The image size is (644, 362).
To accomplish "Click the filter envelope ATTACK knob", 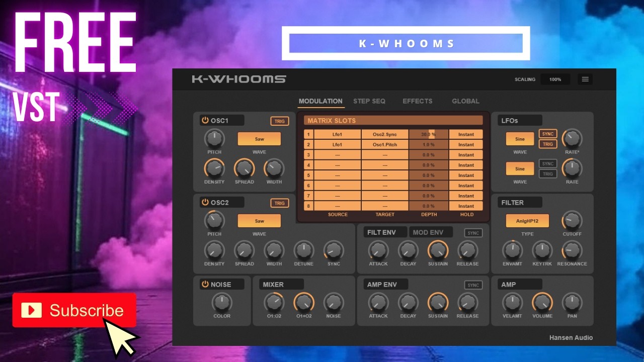I will pos(378,250).
